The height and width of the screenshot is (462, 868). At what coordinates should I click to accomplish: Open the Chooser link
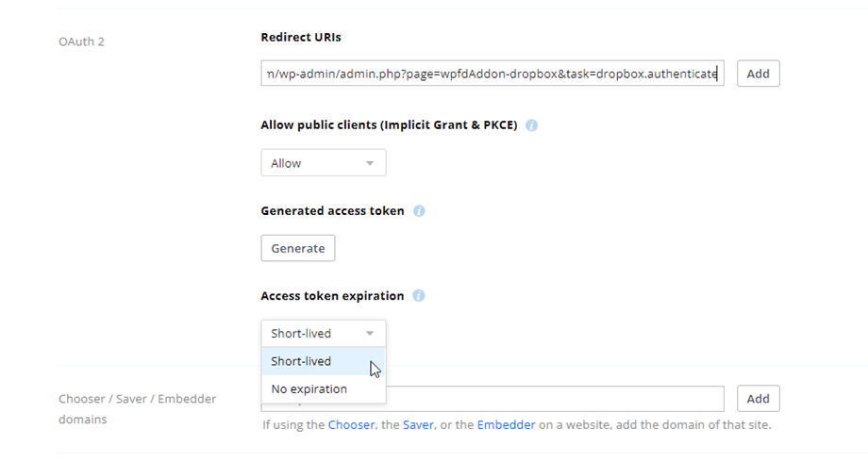pyautogui.click(x=351, y=425)
